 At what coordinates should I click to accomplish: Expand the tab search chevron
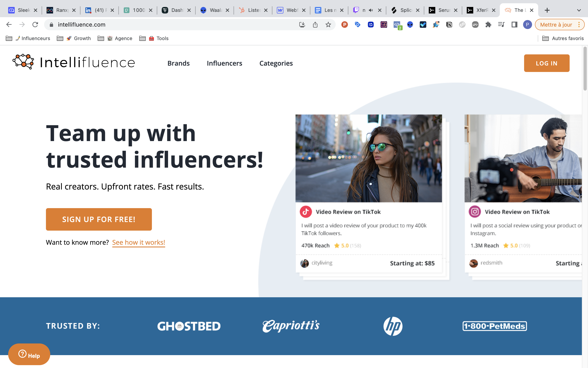pos(579,10)
